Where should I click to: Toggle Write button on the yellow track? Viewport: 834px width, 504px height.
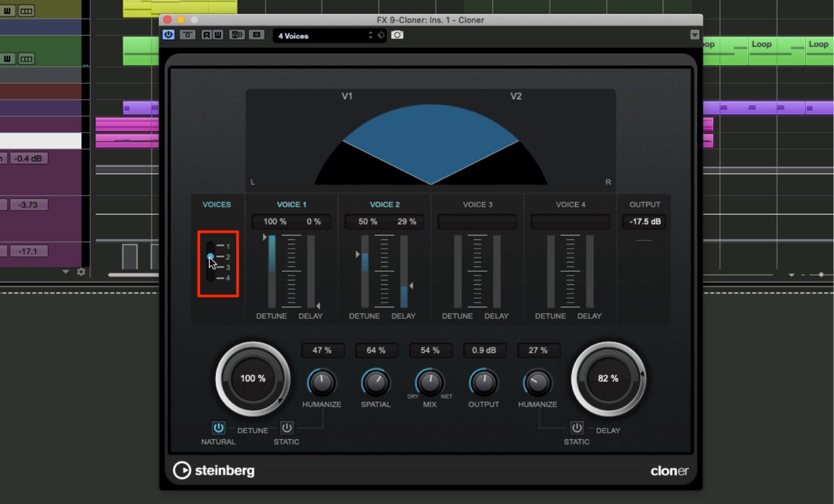pos(8,10)
